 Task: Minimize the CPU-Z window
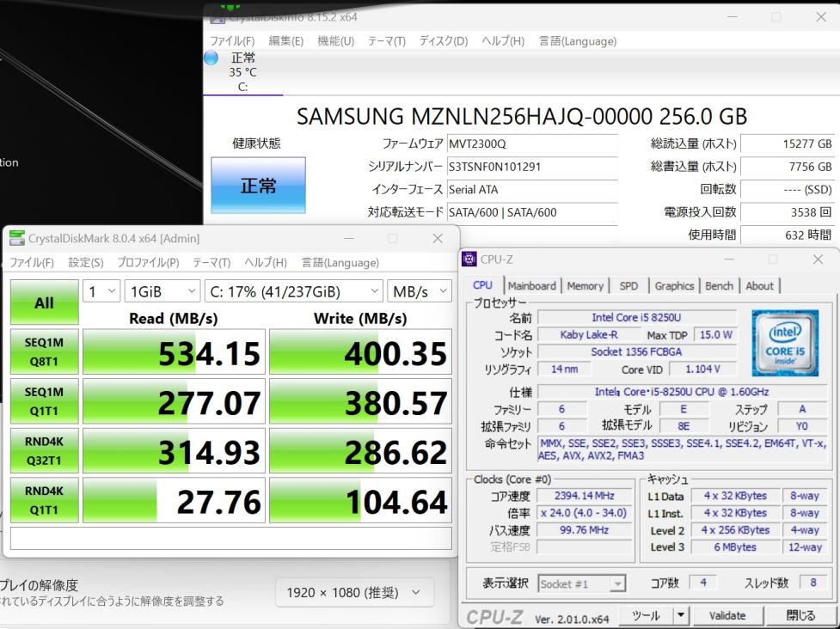(x=728, y=260)
